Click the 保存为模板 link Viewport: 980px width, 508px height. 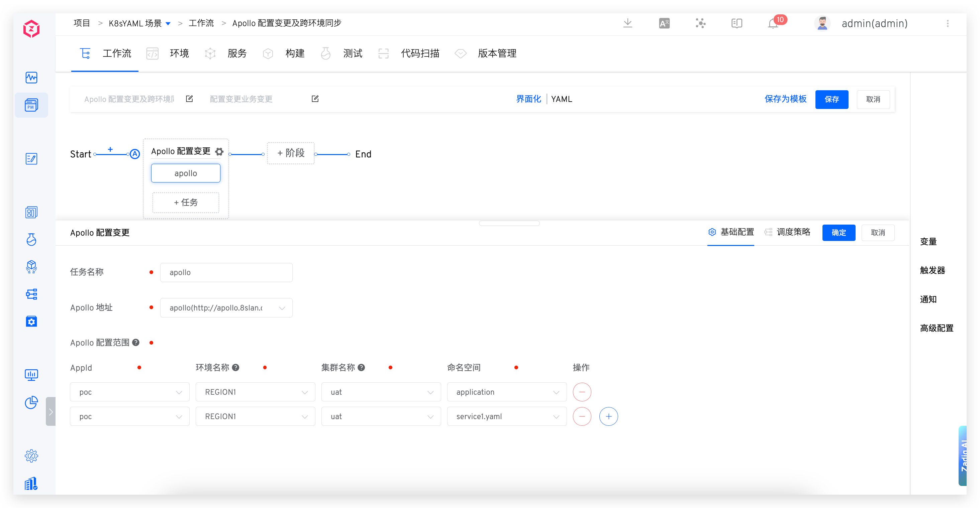[785, 99]
